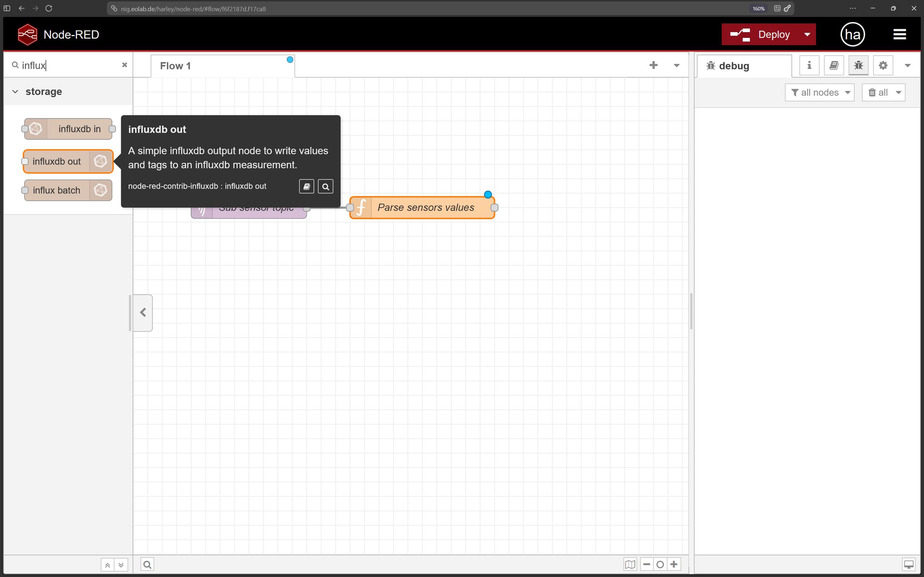924x577 pixels.
Task: Open node help from tooltip book icon
Action: coord(306,187)
